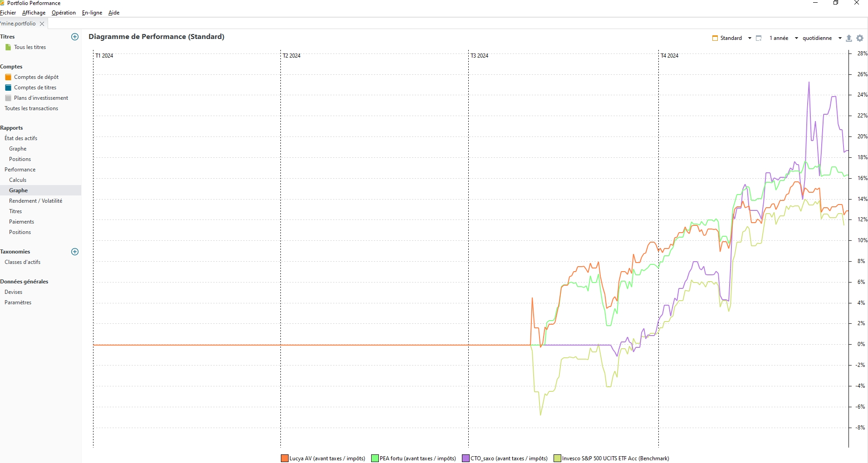
Task: Open Calculs under Performance
Action: [18, 180]
